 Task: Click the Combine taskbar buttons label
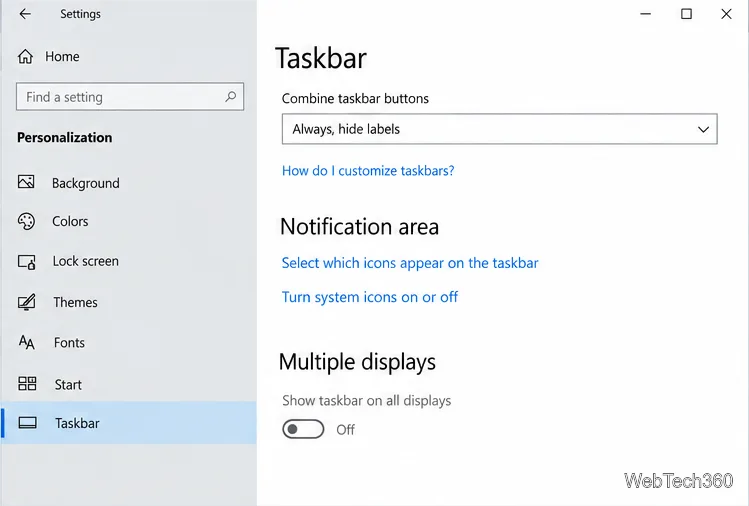[355, 98]
